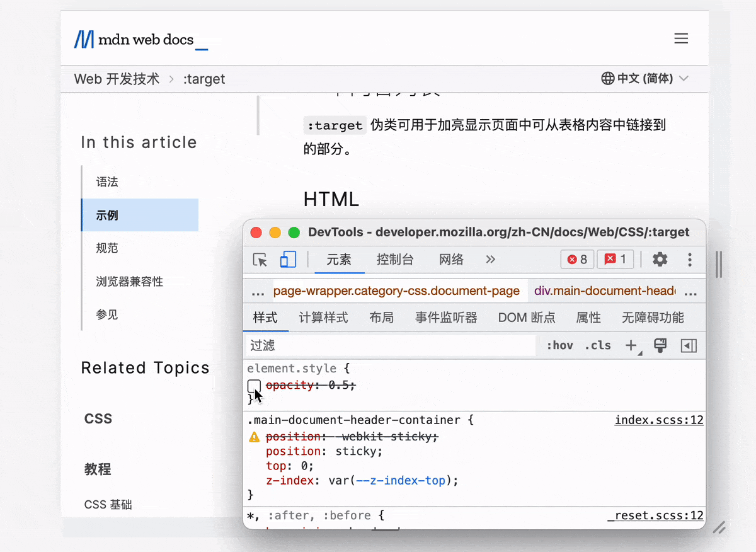Click the 过滤 styles filter field
This screenshot has width=756, height=552.
pos(390,345)
